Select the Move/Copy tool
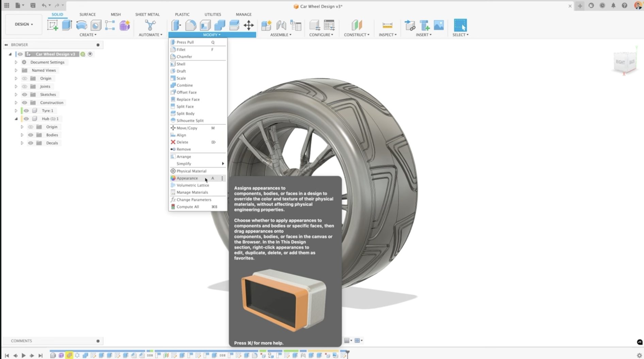Viewport: 644px width, 359px height. pos(186,128)
